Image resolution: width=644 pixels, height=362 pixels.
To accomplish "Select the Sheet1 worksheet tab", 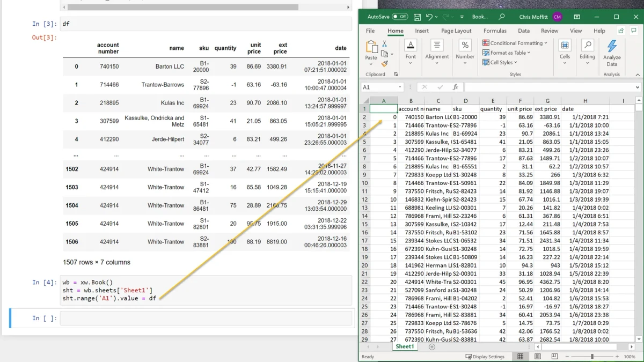I will tap(405, 347).
